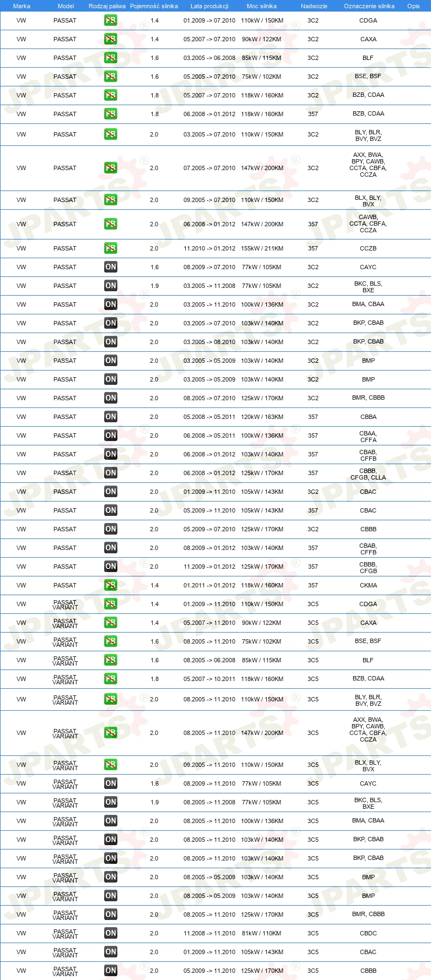Click the petrol icon in the BLF 3C5 Variant row
Screen dimensions: 431x980
111,660
